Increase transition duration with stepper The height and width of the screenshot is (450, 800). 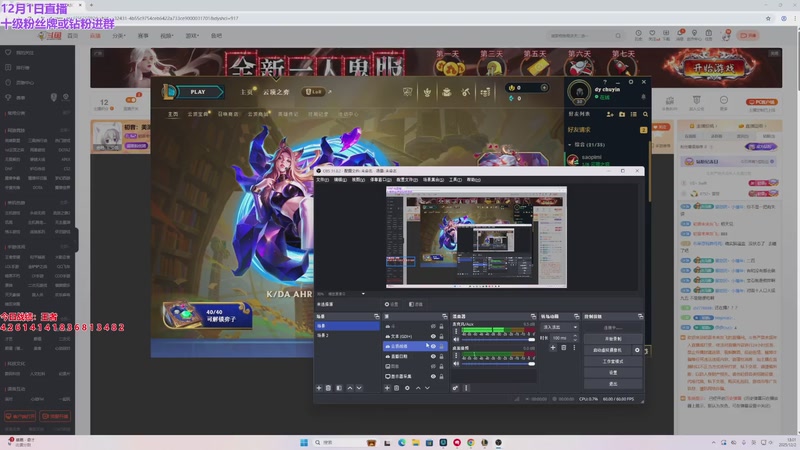click(576, 336)
